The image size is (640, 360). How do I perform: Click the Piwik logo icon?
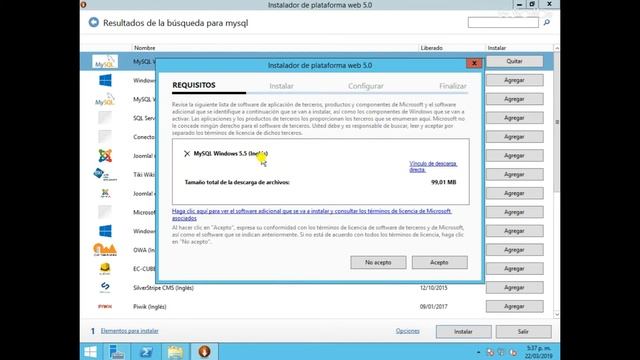[x=105, y=306]
